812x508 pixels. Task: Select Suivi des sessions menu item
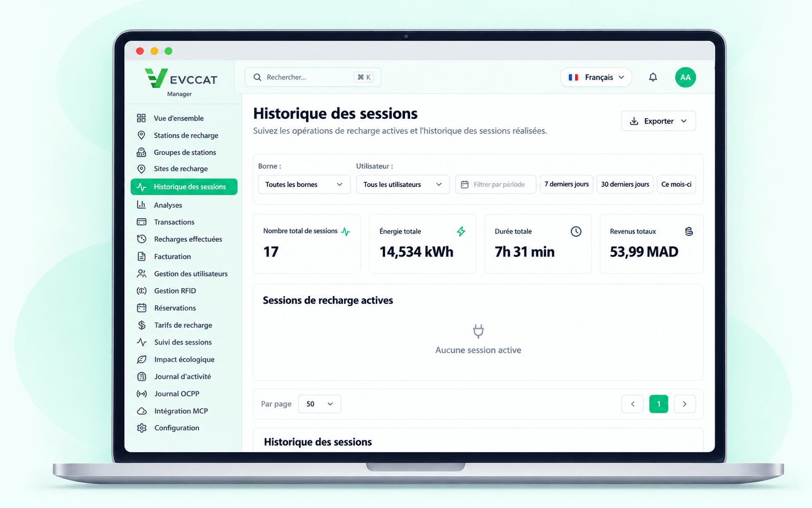(183, 342)
